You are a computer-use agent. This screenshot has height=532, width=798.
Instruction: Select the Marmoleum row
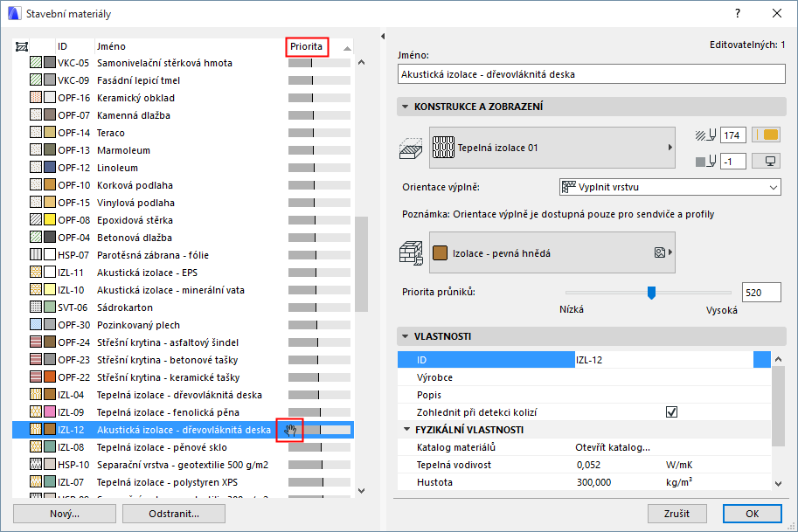pos(184,150)
